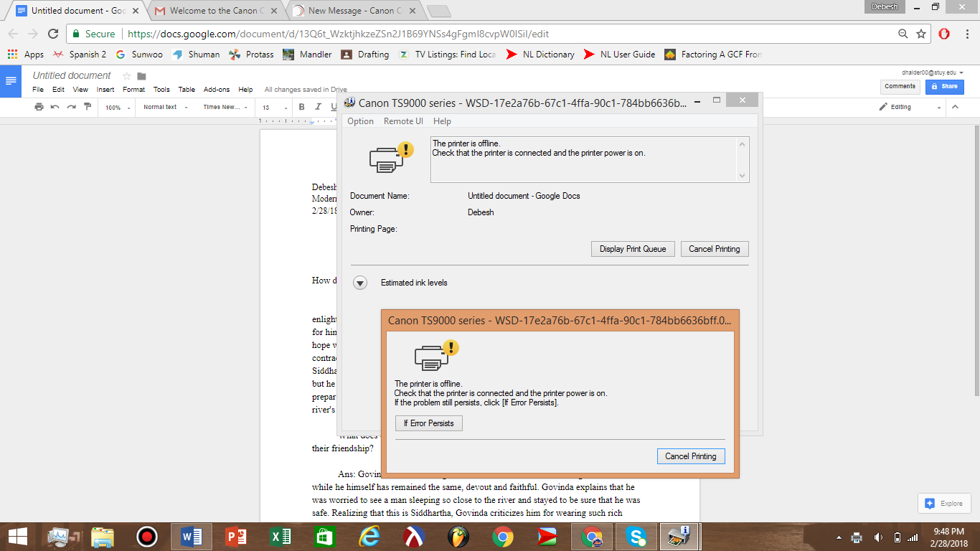Expand Estimated ink levels section

tap(360, 283)
